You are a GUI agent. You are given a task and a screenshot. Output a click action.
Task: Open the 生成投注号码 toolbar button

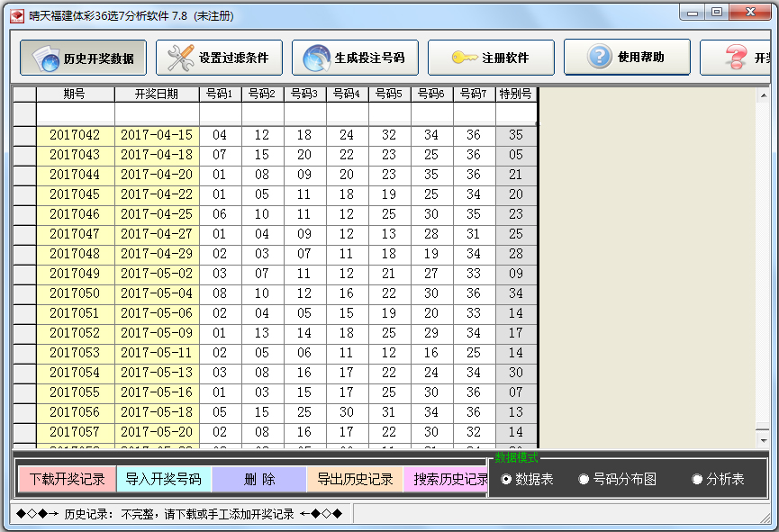click(x=355, y=58)
